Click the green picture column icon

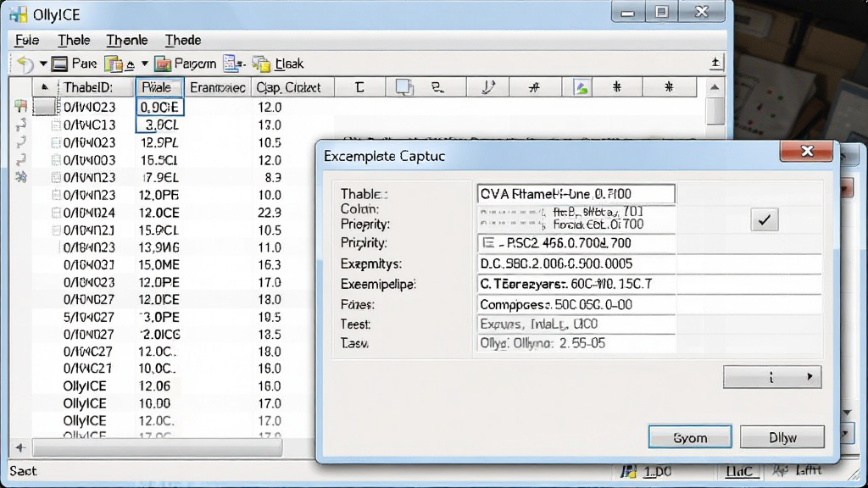click(x=581, y=87)
